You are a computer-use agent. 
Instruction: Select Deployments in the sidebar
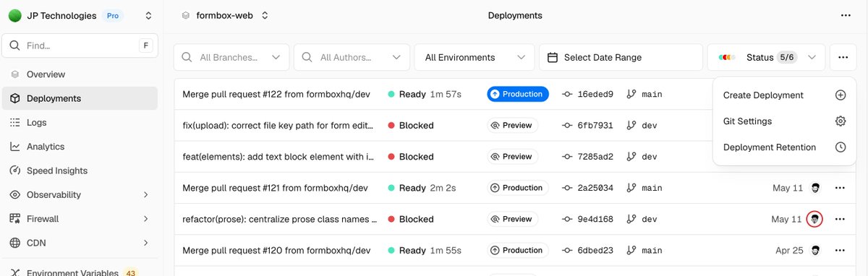(80, 98)
